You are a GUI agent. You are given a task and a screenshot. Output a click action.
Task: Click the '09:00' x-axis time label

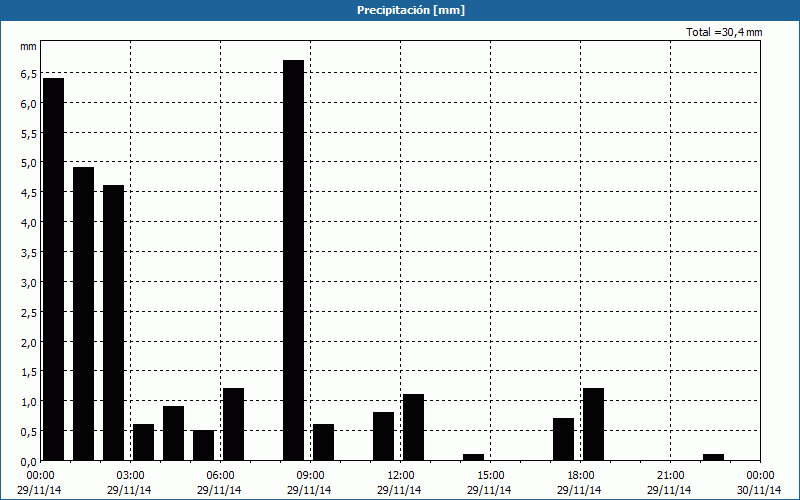tap(310, 476)
